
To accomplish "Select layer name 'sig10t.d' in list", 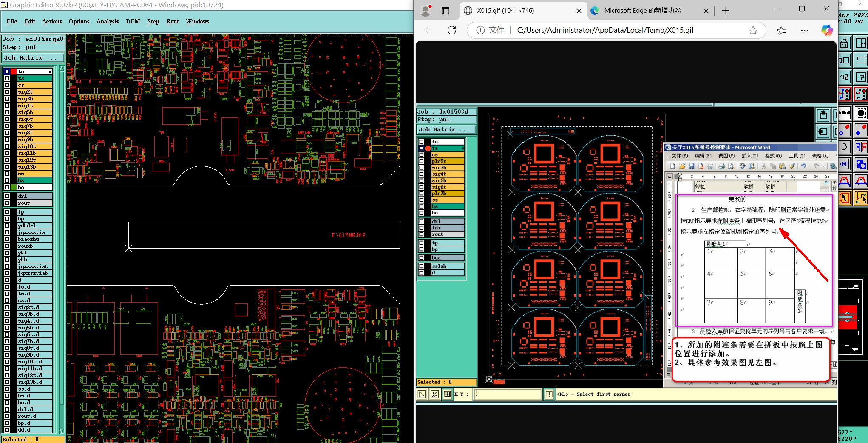I will 34,362.
